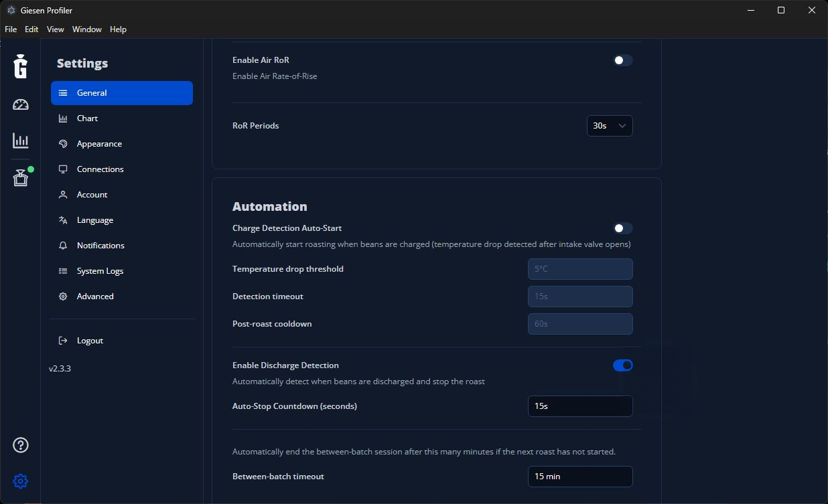This screenshot has width=828, height=504.
Task: Click the Language translate icon
Action: coord(63,220)
